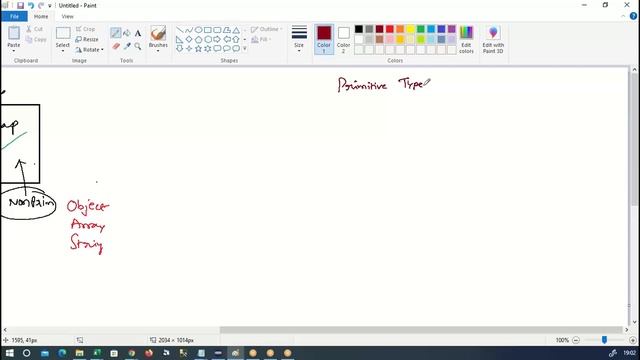Choose the Five-point star shape
The height and width of the screenshot is (360, 640).
(198, 49)
